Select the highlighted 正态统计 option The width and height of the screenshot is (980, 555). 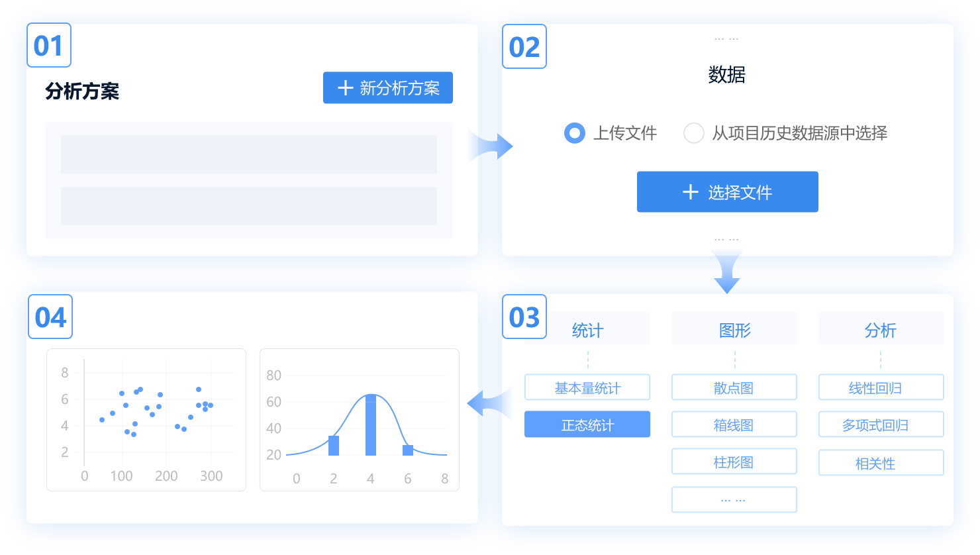[x=587, y=425]
